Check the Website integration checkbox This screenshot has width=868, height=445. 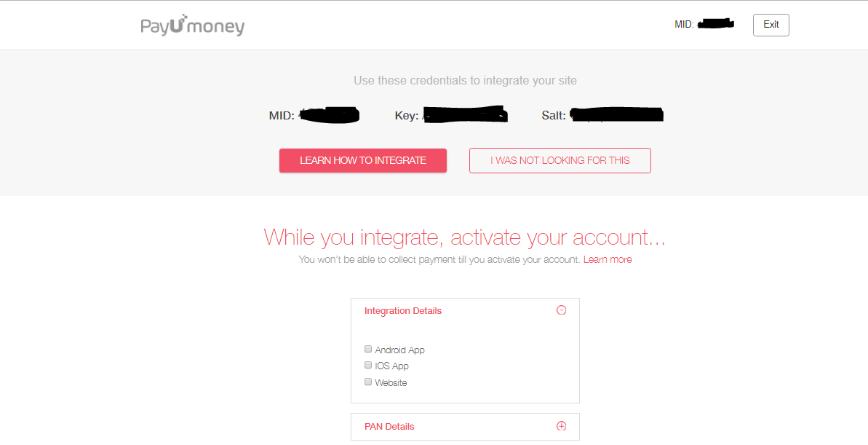click(368, 382)
